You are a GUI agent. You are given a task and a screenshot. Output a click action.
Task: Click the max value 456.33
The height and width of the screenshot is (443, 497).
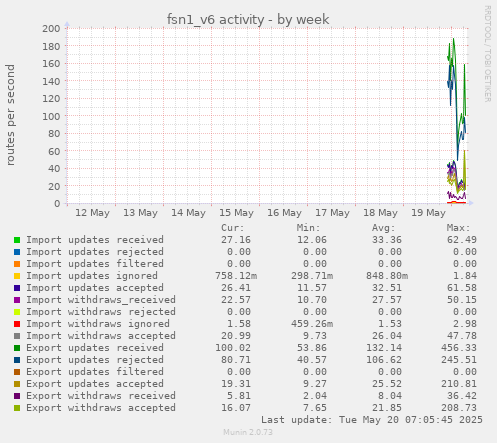pyautogui.click(x=459, y=348)
